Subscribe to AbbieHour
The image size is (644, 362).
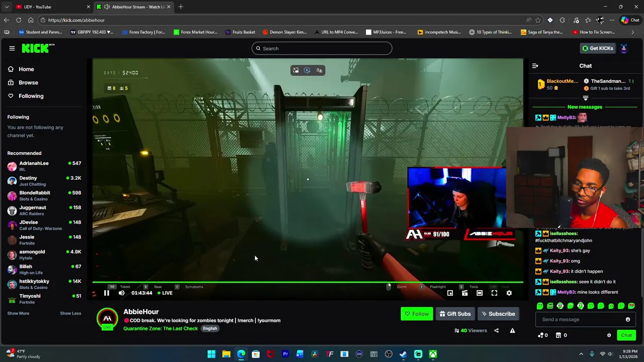498,314
